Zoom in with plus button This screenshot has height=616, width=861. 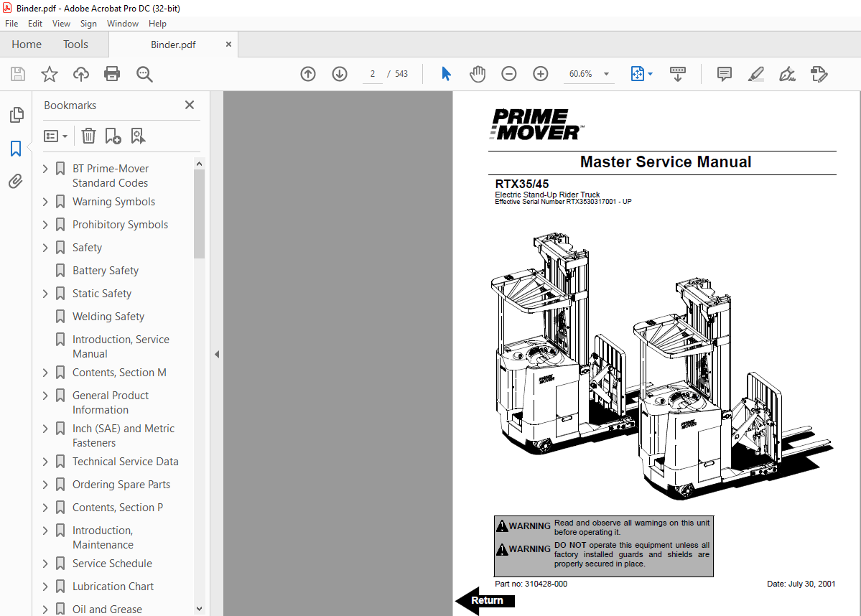pyautogui.click(x=541, y=73)
